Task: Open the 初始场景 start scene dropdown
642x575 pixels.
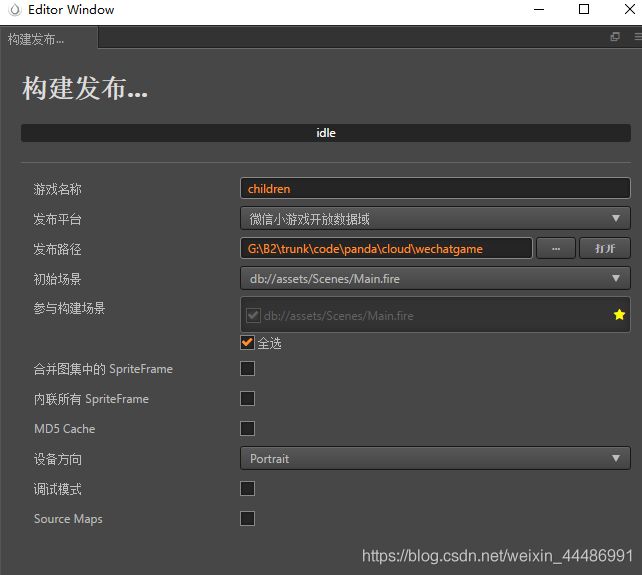Action: click(x=435, y=278)
